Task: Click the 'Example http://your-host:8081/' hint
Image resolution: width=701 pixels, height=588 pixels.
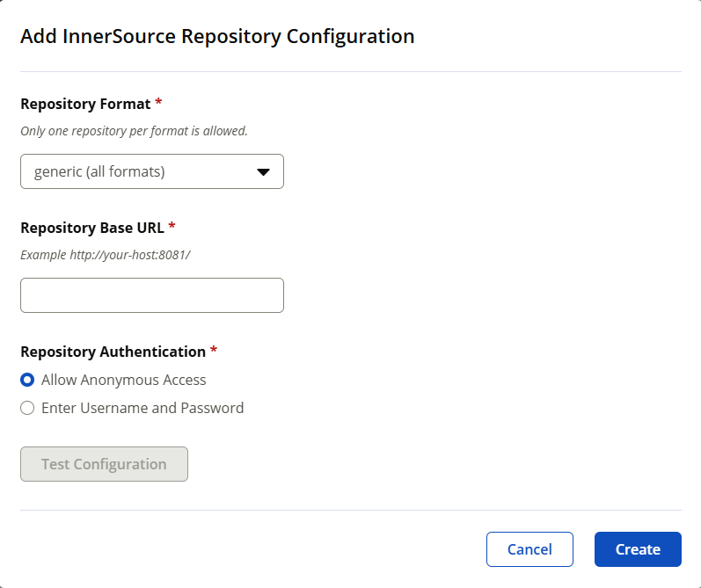Action: [x=106, y=255]
